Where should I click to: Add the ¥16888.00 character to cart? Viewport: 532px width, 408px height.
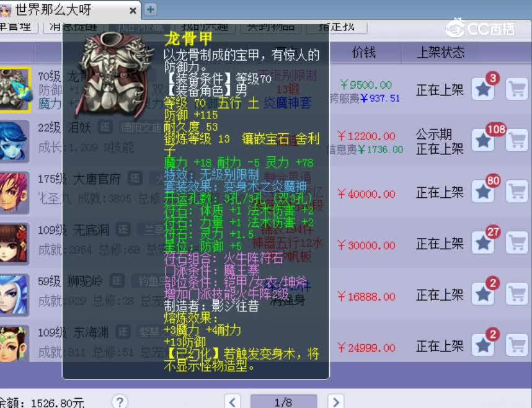[x=517, y=295]
